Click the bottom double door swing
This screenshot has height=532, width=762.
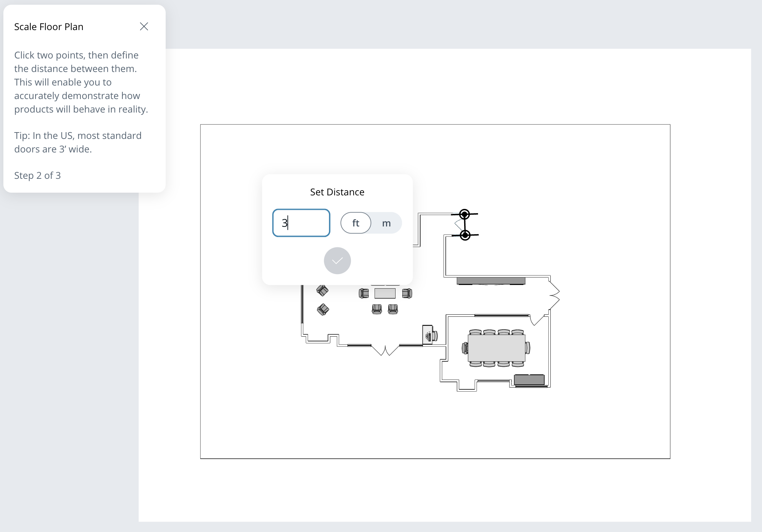tap(385, 350)
